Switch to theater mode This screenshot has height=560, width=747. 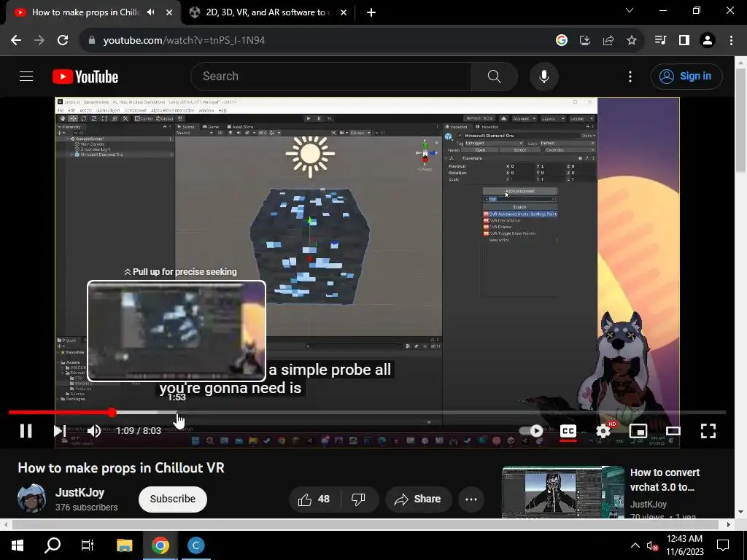pos(673,431)
